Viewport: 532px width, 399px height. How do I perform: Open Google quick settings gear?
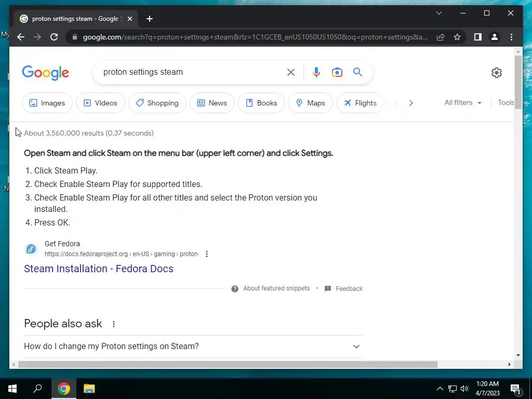(496, 73)
